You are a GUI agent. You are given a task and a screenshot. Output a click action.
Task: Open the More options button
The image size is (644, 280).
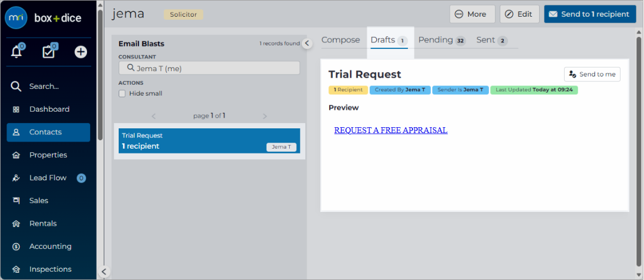472,14
